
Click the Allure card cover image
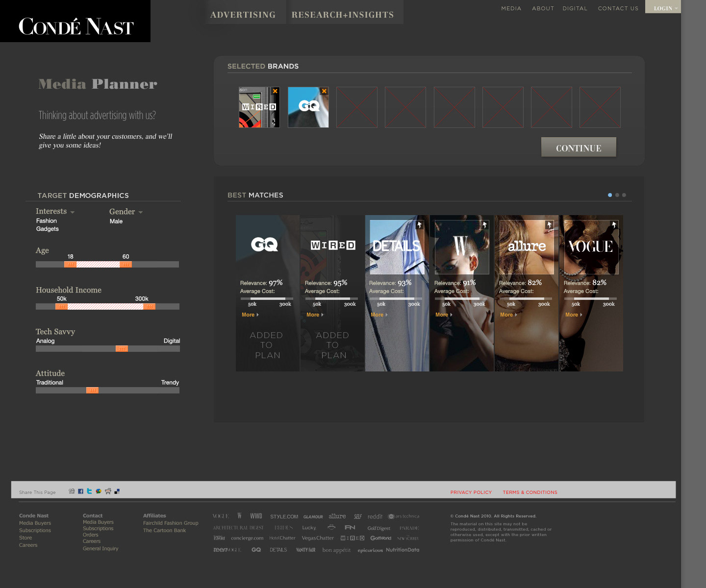527,247
